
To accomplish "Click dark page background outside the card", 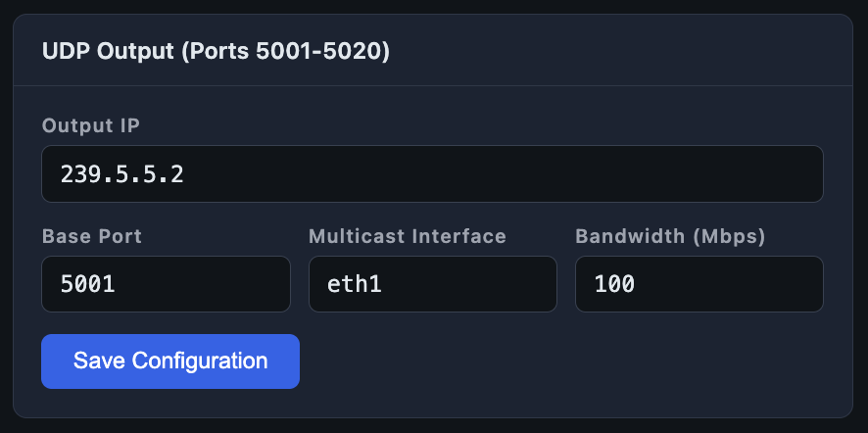I will (x=434, y=426).
